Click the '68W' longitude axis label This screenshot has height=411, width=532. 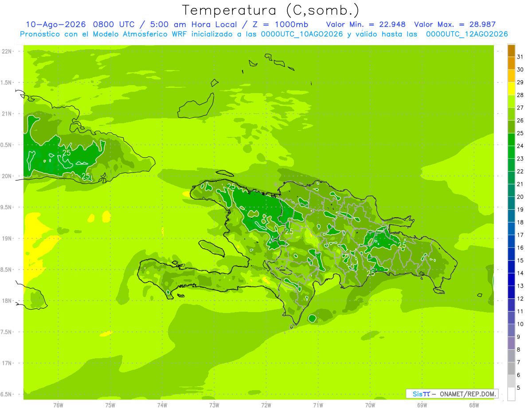coord(474,405)
